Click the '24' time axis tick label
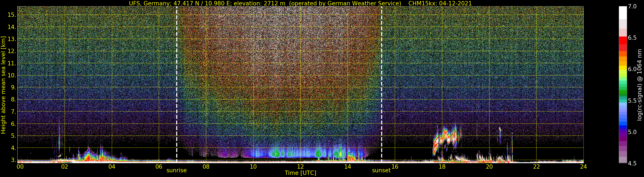Viewport: 644px width, 177px height. (583, 166)
